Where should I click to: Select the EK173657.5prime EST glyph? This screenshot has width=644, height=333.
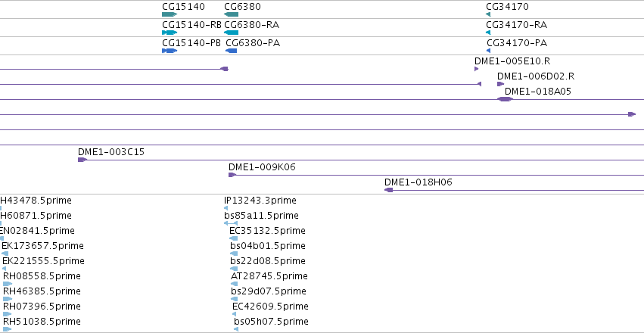pyautogui.click(x=5, y=254)
